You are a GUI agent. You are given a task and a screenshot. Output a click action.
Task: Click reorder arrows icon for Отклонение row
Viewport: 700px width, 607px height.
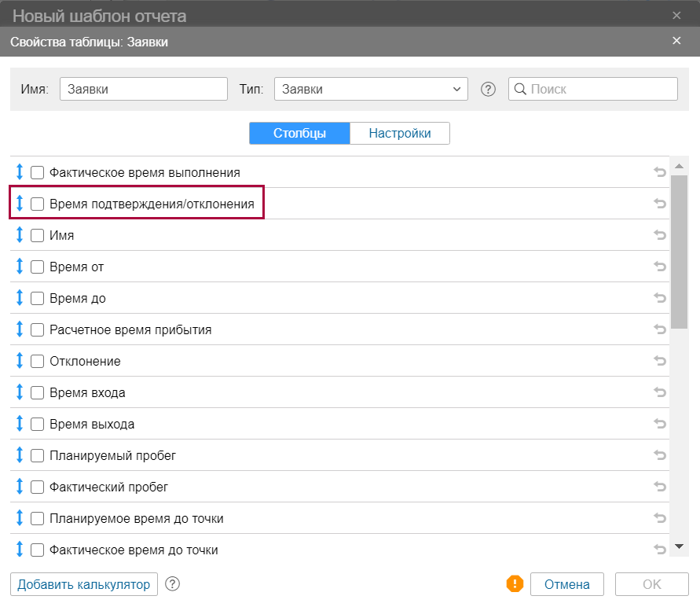coord(20,361)
